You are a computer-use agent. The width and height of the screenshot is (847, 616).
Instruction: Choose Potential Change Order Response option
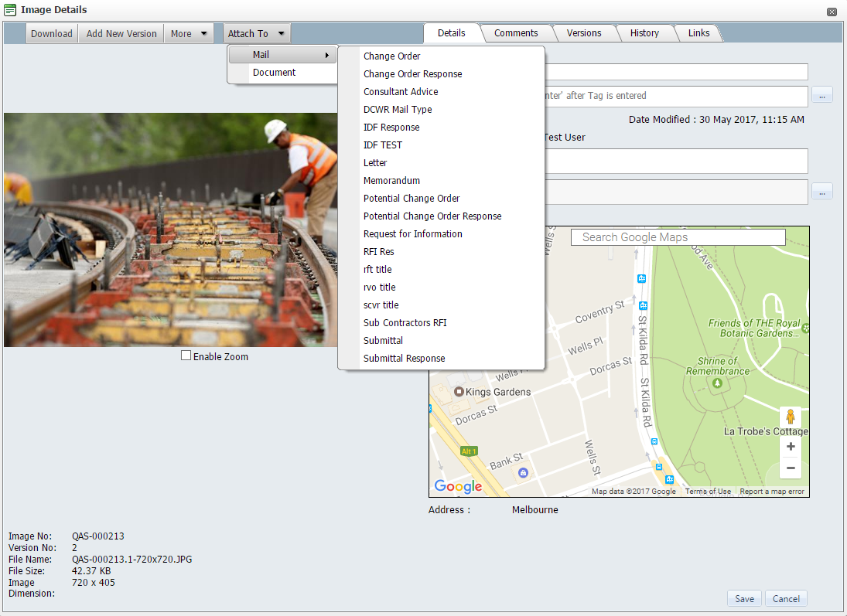(x=432, y=216)
